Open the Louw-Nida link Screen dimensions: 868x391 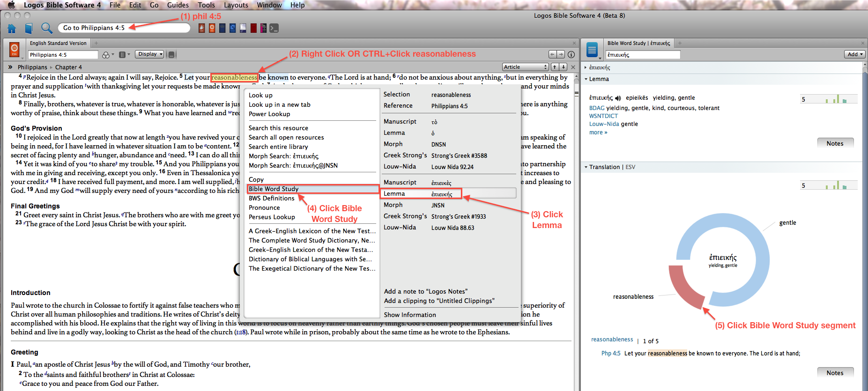604,124
